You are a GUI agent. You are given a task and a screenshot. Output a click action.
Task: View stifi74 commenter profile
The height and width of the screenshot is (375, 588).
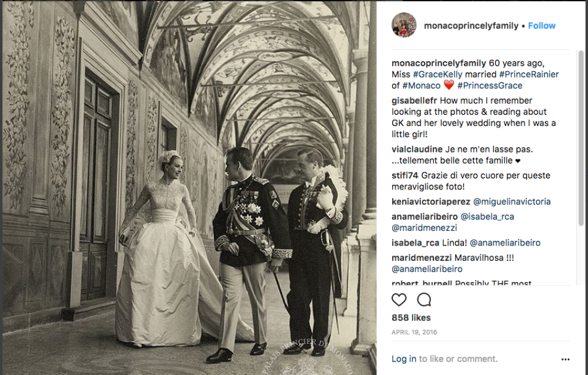(405, 175)
